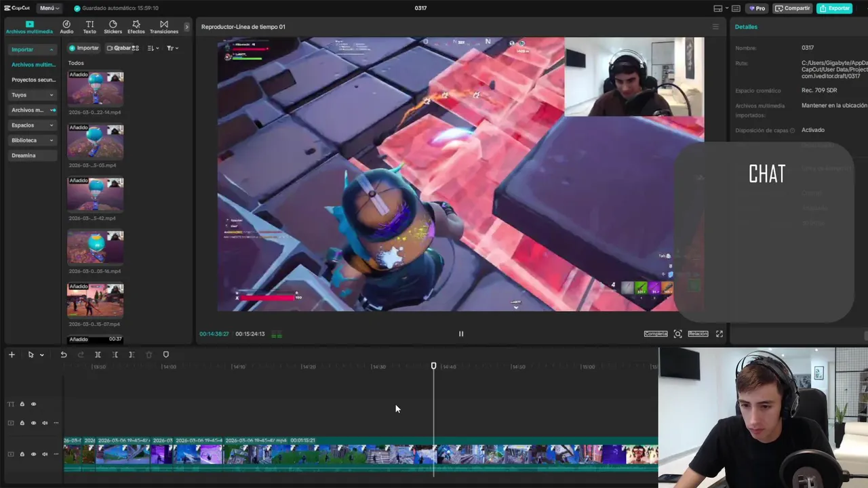
Task: Click the Relación aspect ratio button
Action: coord(698,333)
